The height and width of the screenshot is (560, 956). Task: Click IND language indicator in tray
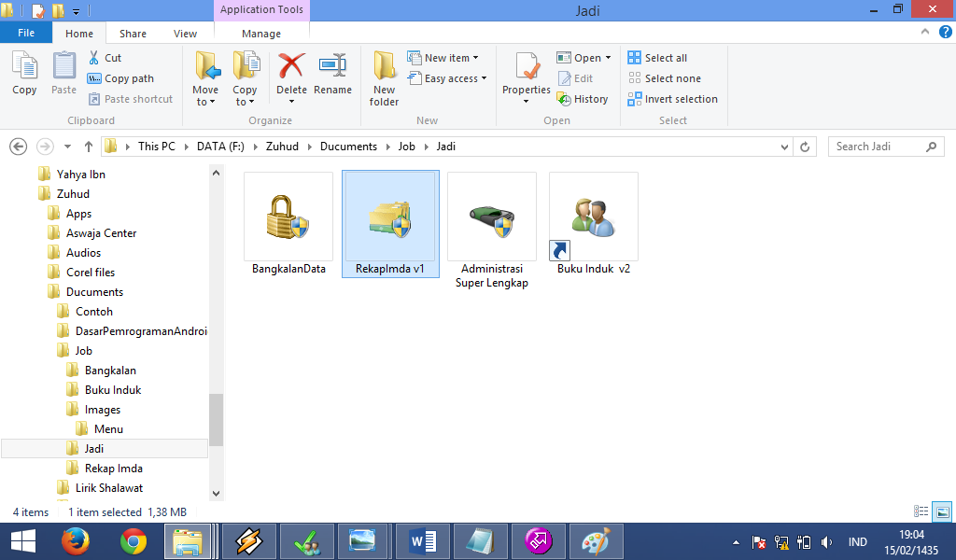click(x=858, y=541)
